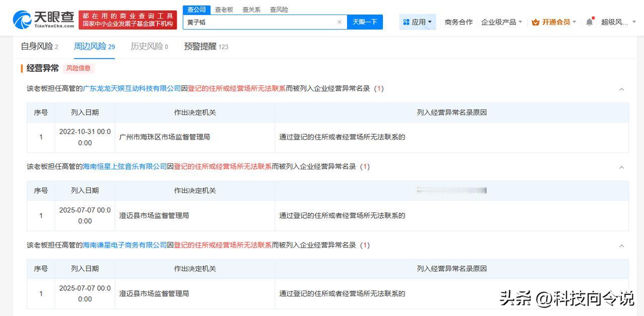The image size is (644, 316).
Task: Switch to the 查老板 search tab
Action: click(x=224, y=10)
